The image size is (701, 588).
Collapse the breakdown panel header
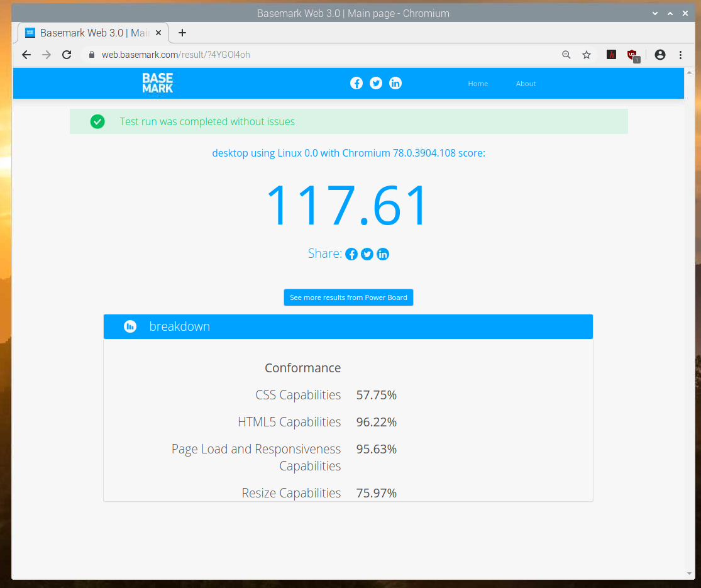click(x=348, y=326)
